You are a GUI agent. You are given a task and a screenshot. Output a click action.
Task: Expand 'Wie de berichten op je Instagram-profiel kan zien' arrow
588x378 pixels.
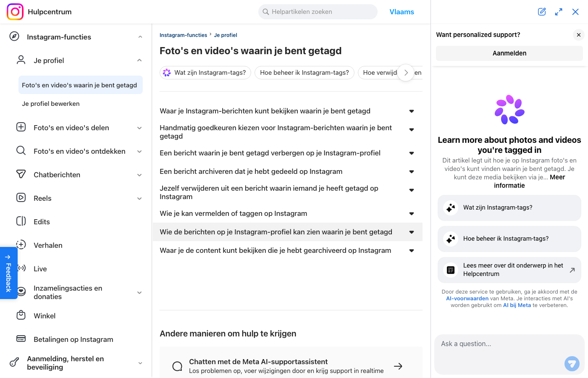[412, 232]
